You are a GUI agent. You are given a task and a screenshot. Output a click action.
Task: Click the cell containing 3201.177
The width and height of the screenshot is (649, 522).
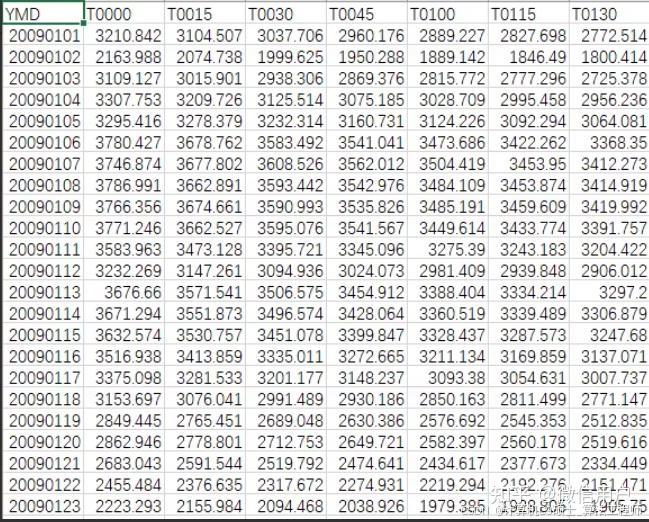[x=286, y=378]
